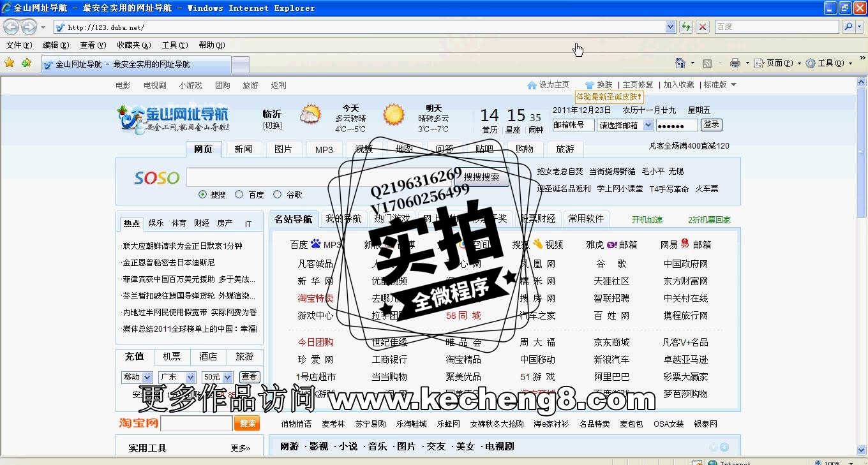
Task: Open the 广东 province dropdown
Action: (x=177, y=377)
